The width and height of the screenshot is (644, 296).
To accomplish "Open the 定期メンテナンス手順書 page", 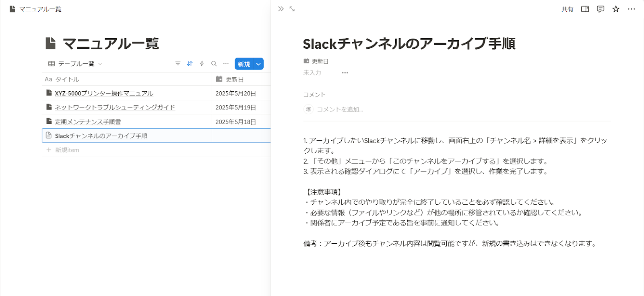I will [x=88, y=121].
